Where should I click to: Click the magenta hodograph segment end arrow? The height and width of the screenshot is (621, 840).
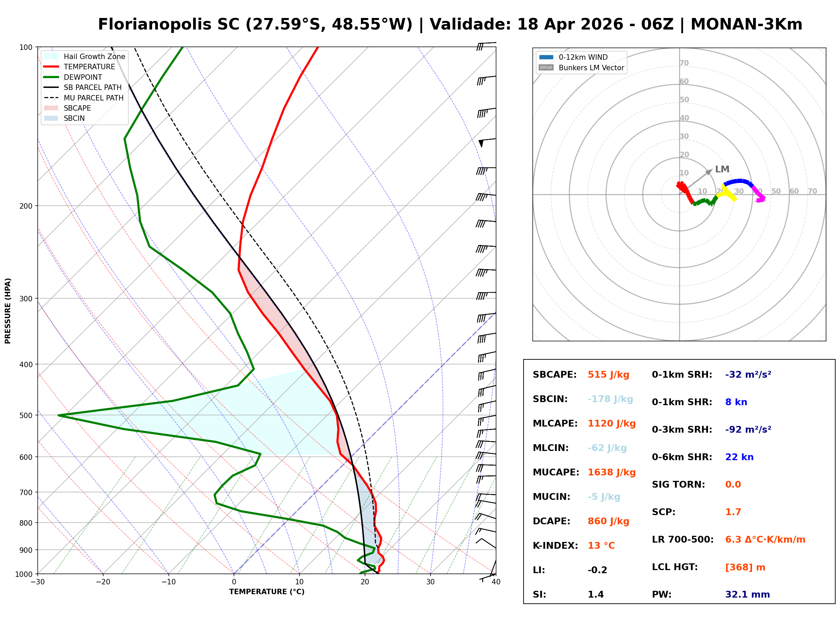[x=760, y=200]
